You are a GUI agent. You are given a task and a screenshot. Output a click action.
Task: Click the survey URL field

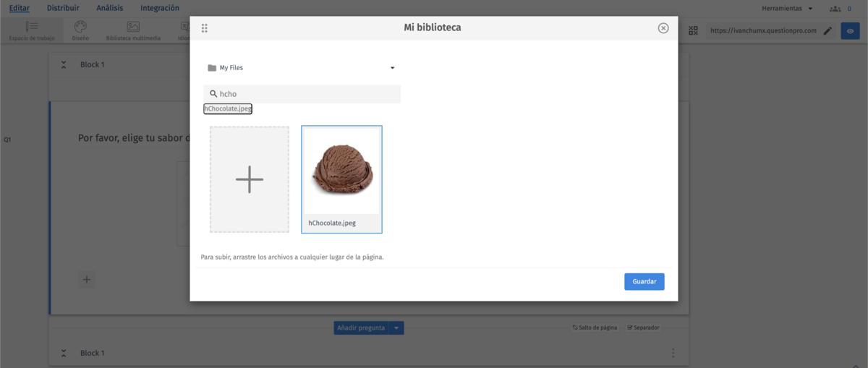pos(763,31)
